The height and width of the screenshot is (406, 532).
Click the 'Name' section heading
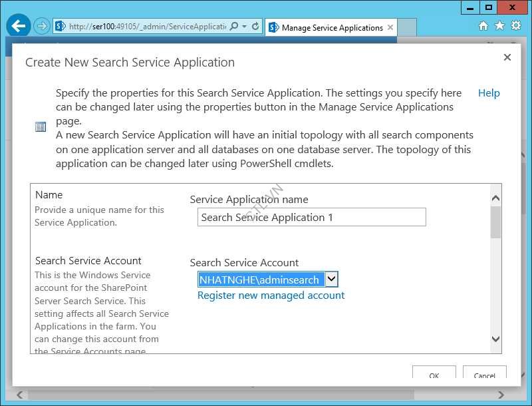point(49,195)
